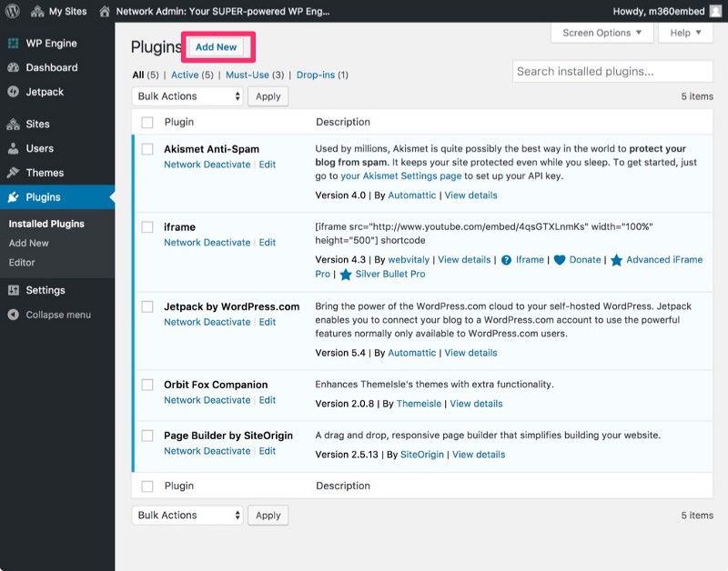Click the Sites sidebar icon
Viewport: 728px width, 571px height.
(14, 124)
